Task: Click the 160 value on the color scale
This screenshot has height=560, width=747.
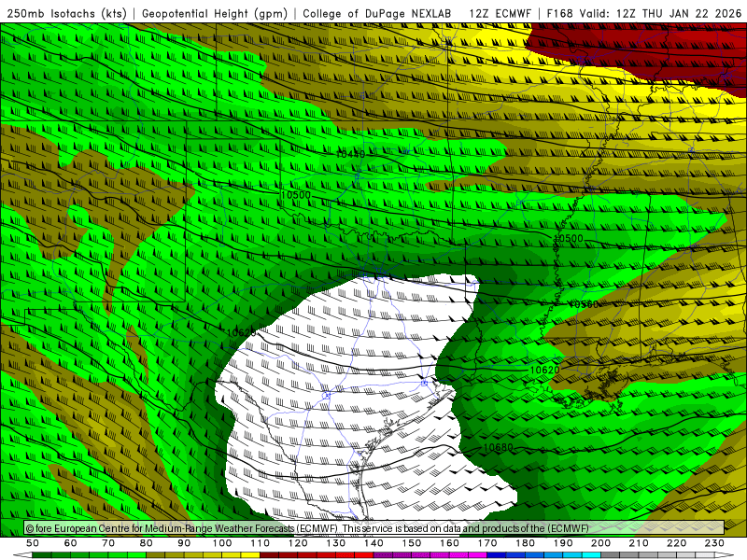Action: point(450,543)
